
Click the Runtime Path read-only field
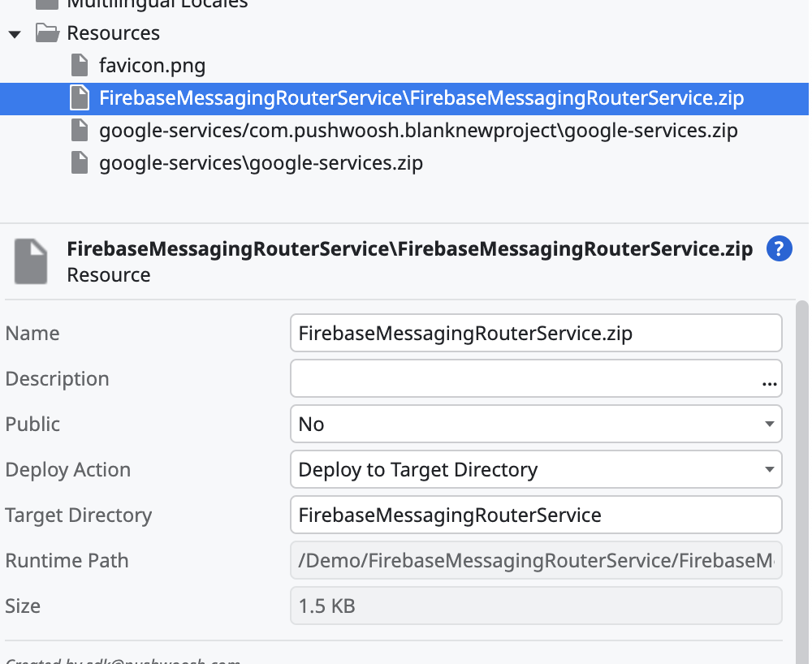pos(535,560)
